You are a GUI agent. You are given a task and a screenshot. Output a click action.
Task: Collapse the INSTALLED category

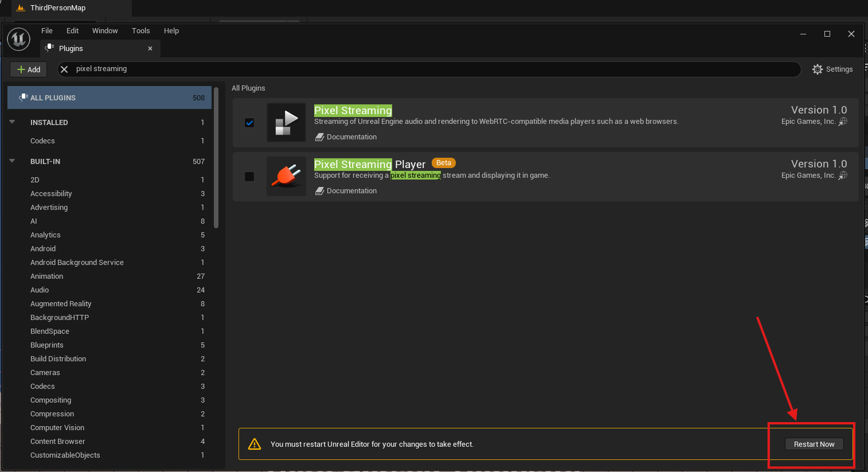[x=13, y=122]
